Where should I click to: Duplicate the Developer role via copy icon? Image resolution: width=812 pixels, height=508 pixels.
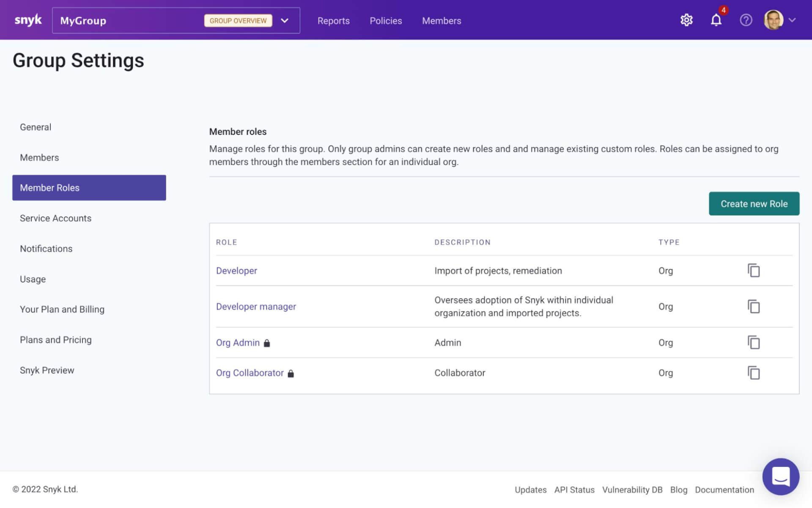click(754, 270)
